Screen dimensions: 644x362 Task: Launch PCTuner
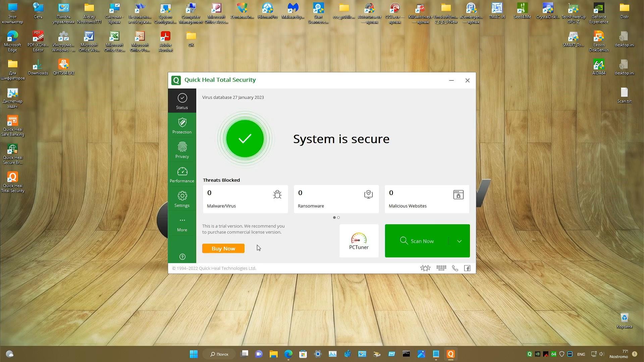click(x=359, y=241)
